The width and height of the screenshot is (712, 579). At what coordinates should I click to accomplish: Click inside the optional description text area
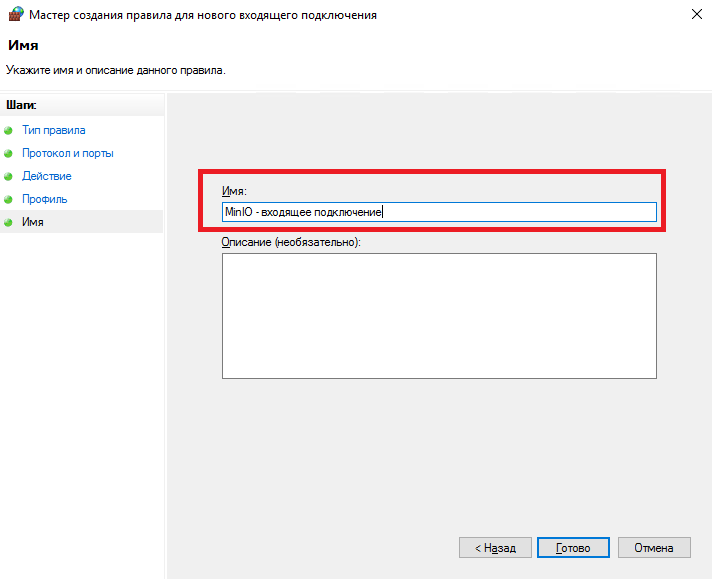pos(438,315)
